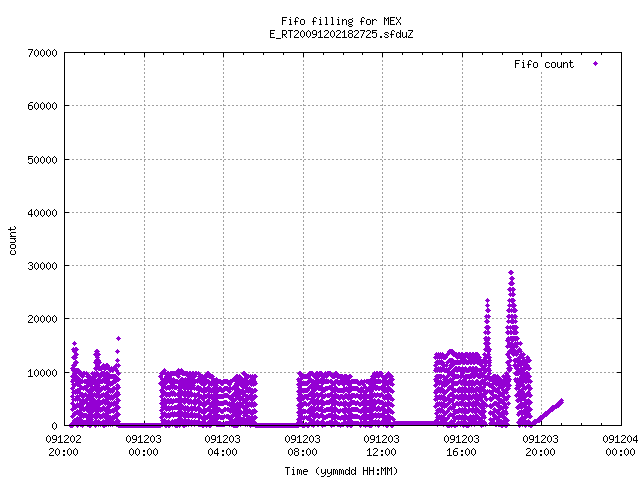Click the data spike peaking near 23500
Image resolution: width=640 pixels, height=480 pixels.
(487, 300)
